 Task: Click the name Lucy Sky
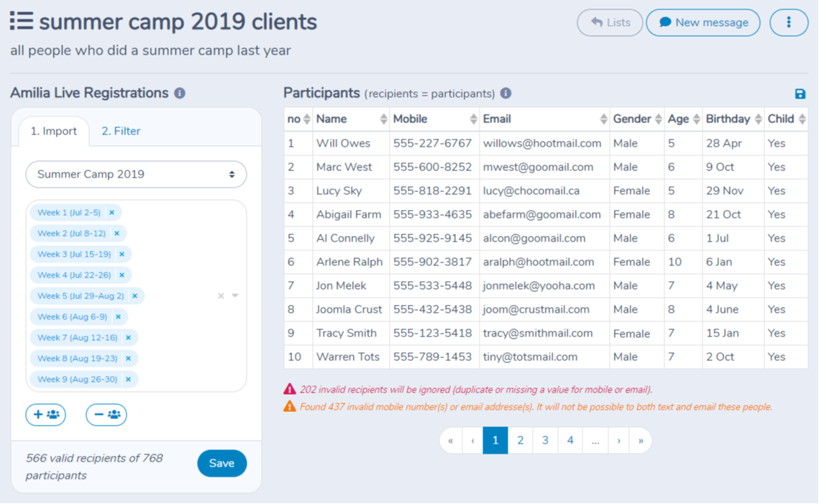coord(339,191)
